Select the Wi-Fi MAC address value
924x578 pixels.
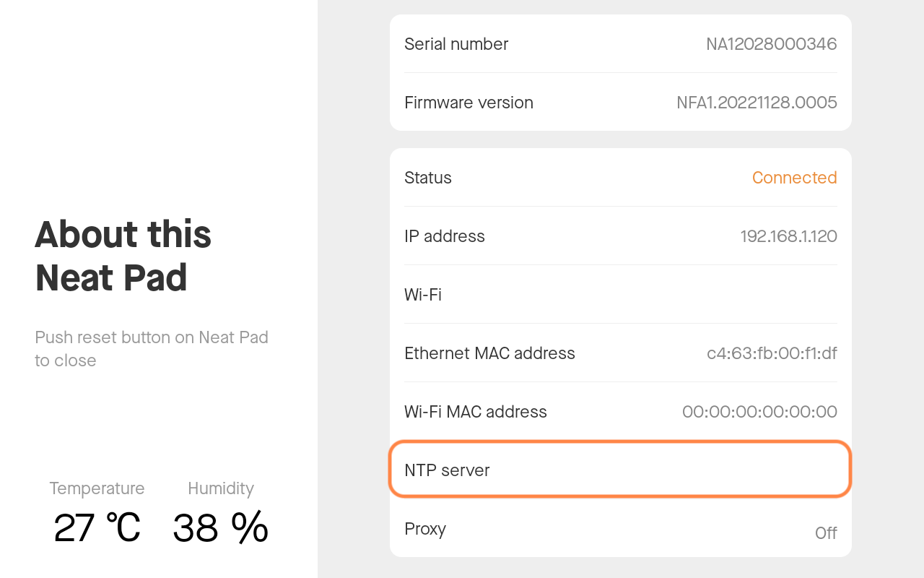coord(759,411)
